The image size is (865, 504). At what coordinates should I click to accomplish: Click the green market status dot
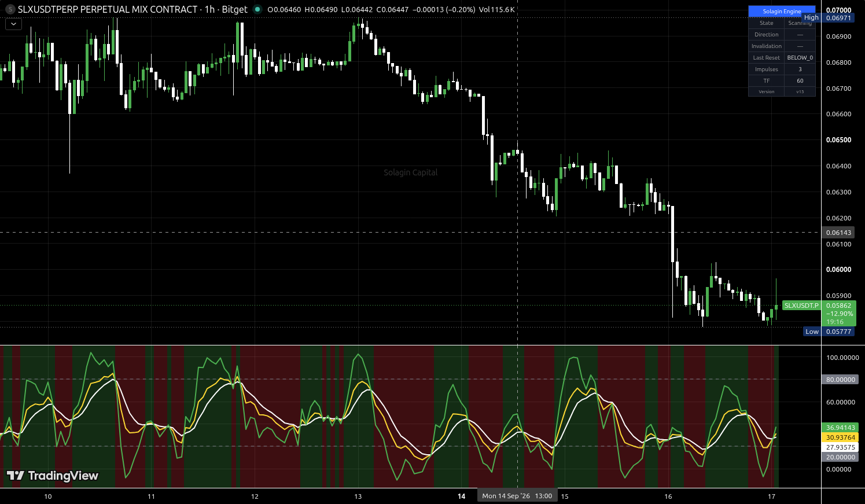coord(257,9)
